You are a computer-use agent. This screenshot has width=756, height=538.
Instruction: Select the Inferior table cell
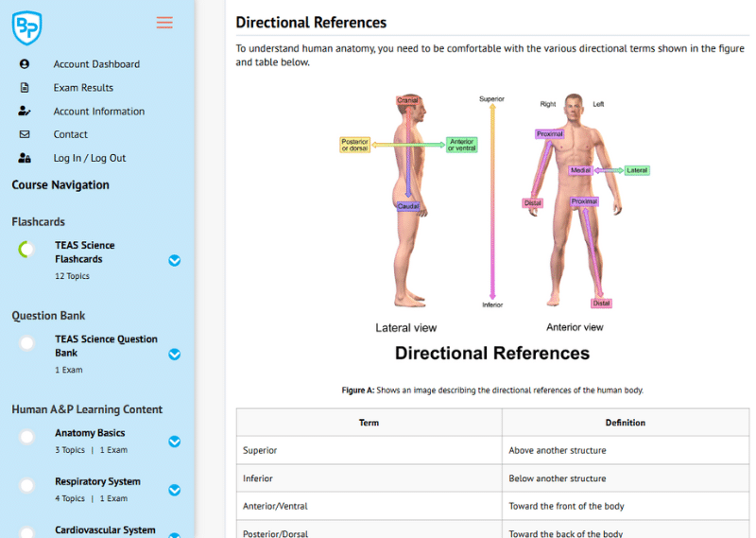click(369, 478)
